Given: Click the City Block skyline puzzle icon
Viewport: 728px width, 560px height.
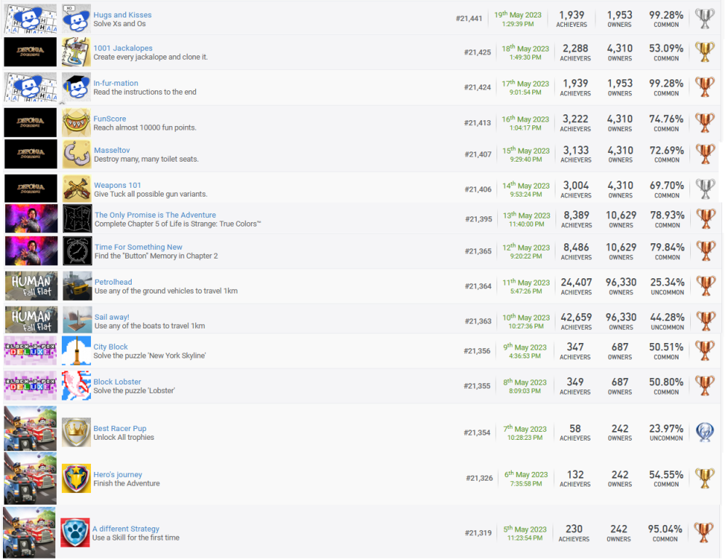Looking at the screenshot, I should point(76,351).
